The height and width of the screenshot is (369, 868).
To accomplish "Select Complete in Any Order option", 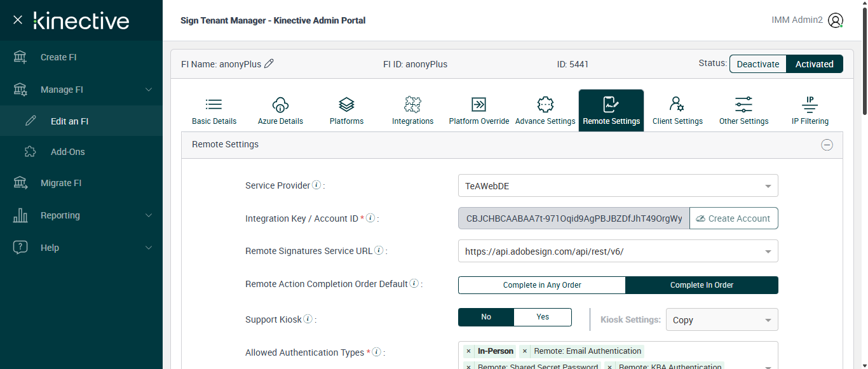I will [x=542, y=285].
